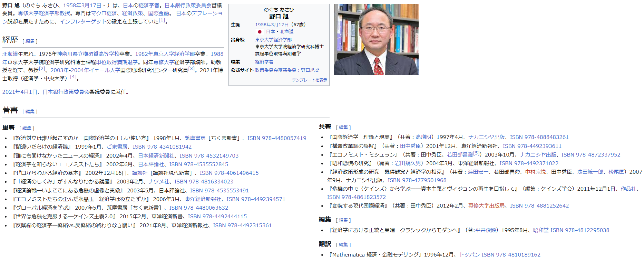This screenshot has height=261, width=644.
Task: Open the ISBN 978-4480057419 link
Action: [x=277, y=138]
